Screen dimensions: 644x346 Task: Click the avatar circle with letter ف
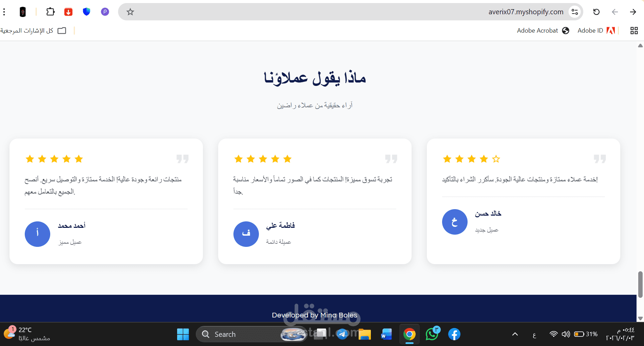[246, 234]
